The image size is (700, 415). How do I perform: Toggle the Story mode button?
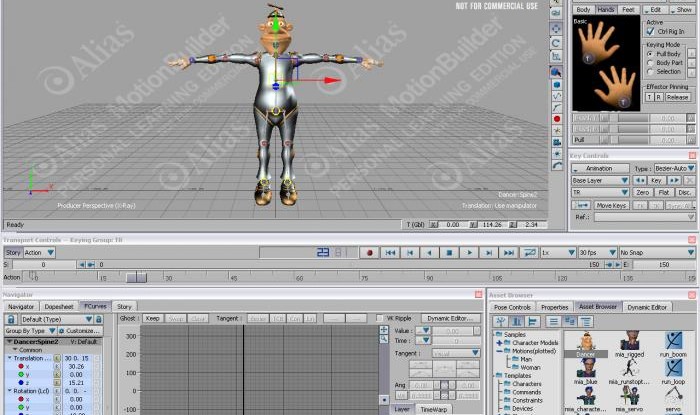[13, 253]
